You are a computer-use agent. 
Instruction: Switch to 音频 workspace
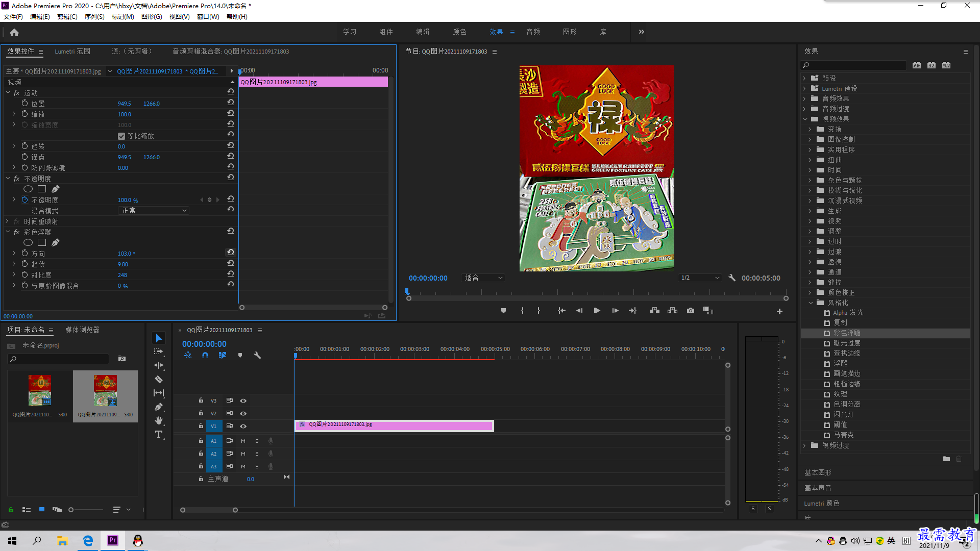[x=533, y=32]
